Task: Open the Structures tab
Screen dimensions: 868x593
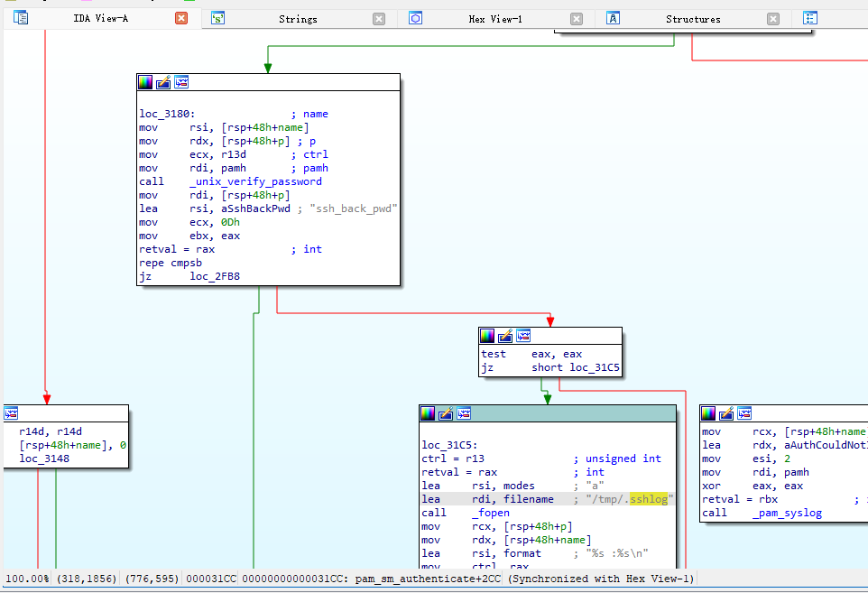Action: [x=692, y=19]
